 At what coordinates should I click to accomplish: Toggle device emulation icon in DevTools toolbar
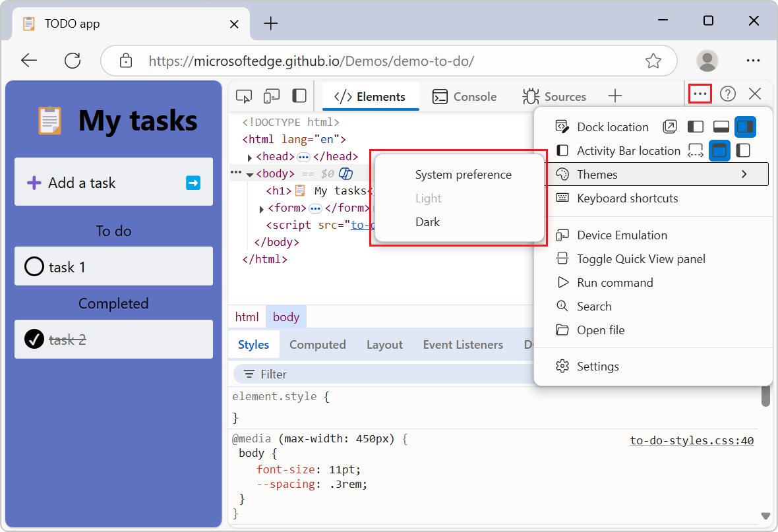(x=272, y=96)
